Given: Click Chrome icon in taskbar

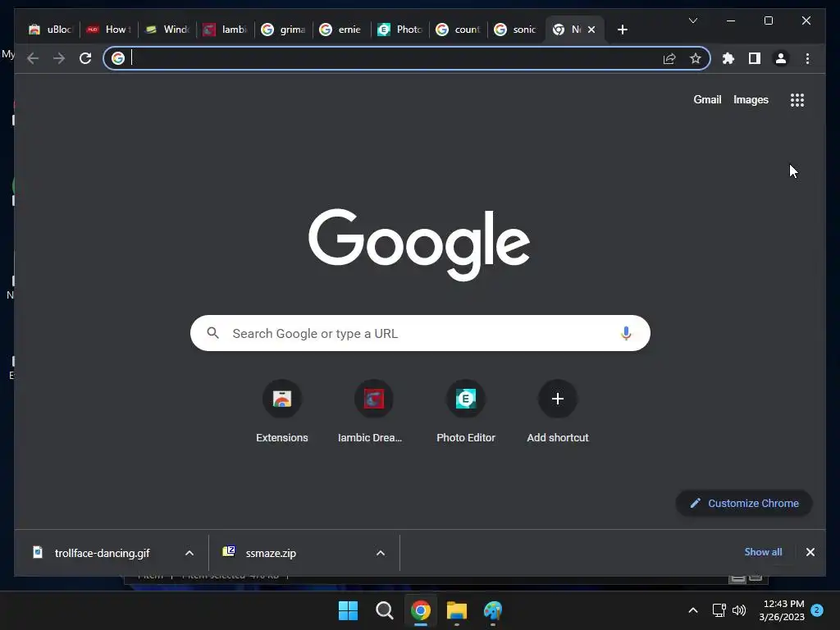Looking at the screenshot, I should point(421,610).
